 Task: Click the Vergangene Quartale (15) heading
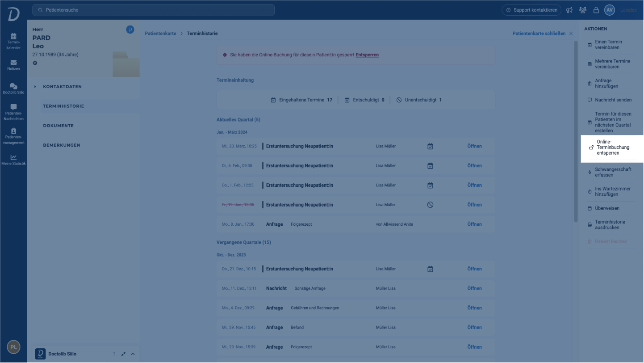[244, 242]
